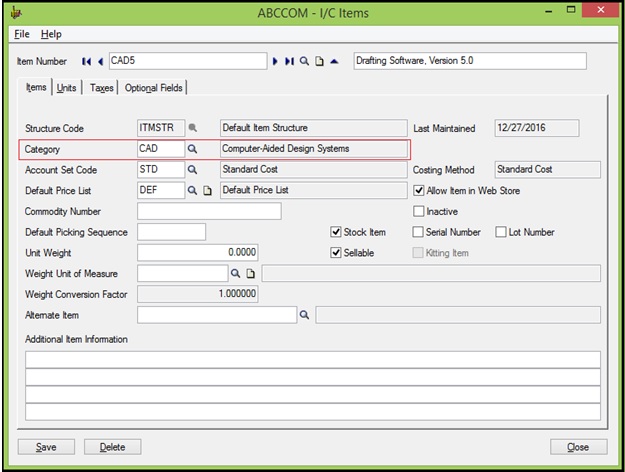Screen dimensions: 625x472
Task: Go to first item record arrow
Action: coord(86,61)
